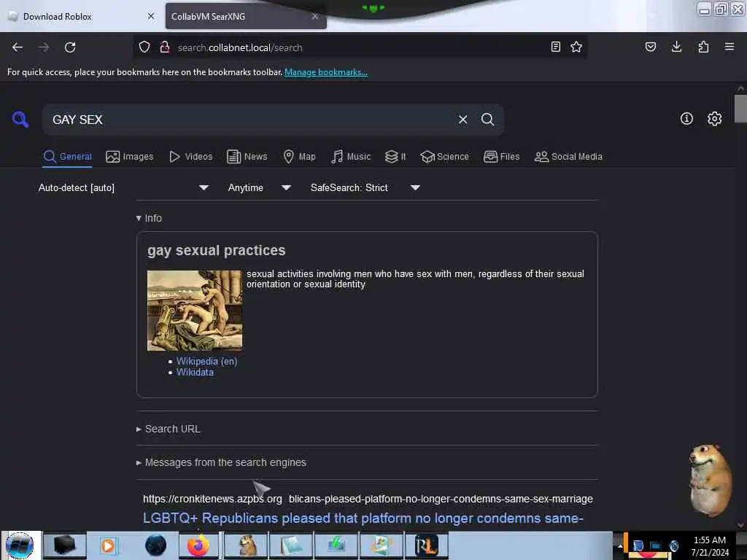Image resolution: width=747 pixels, height=560 pixels.
Task: Click the browser address bar
Action: coord(360,47)
